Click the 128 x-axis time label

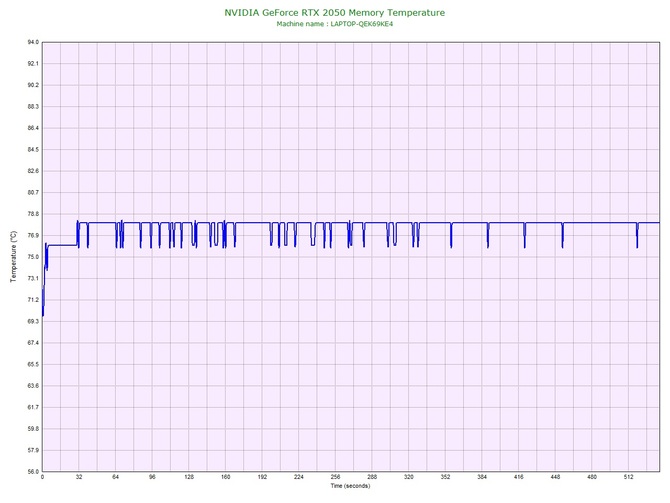point(189,477)
